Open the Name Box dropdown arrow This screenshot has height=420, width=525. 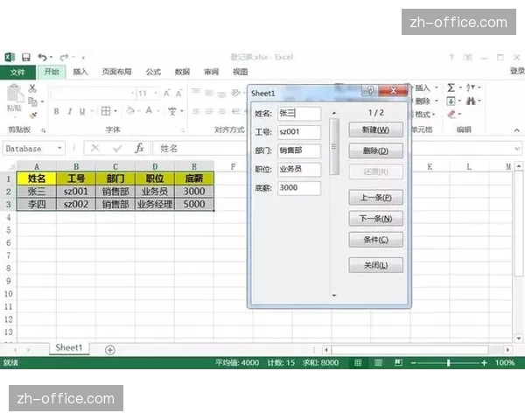click(59, 148)
